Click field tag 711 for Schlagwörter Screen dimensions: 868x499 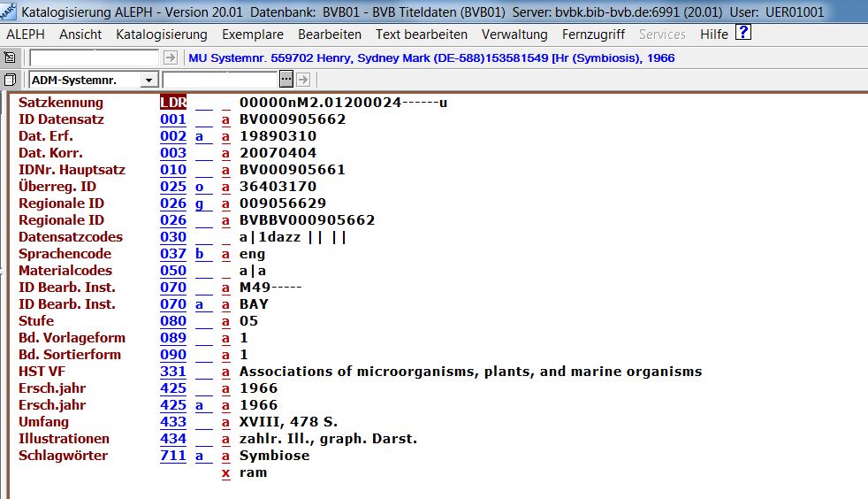click(172, 456)
